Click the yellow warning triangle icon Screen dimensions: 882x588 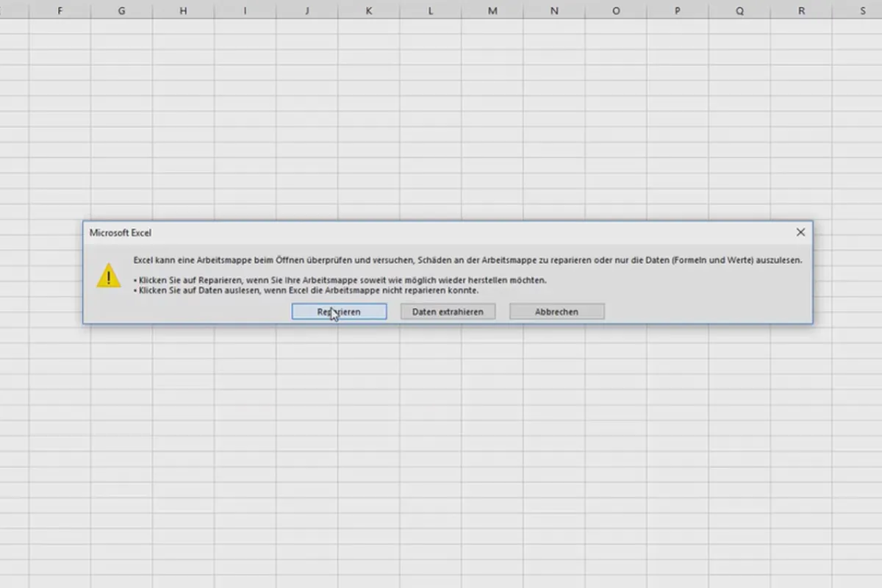pos(109,276)
